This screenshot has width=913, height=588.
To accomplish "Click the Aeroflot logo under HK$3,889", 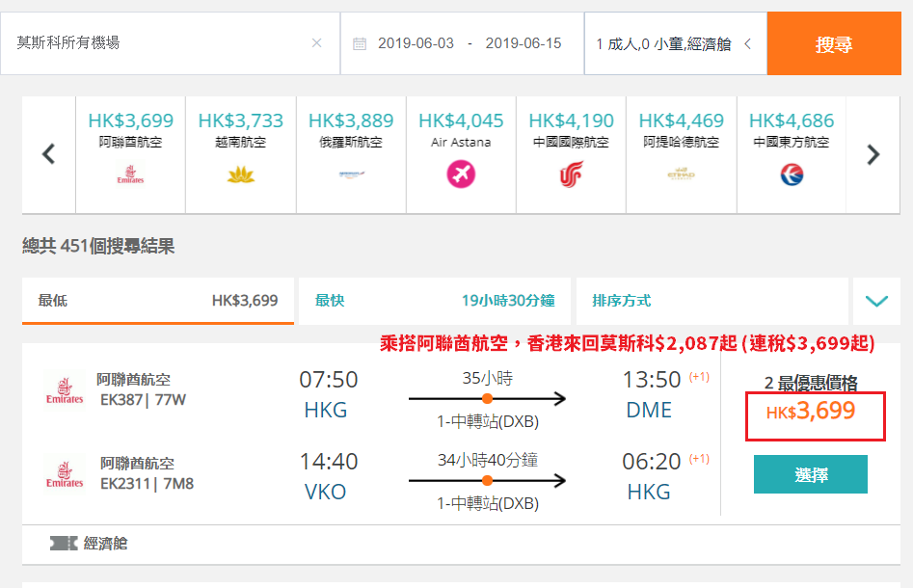I will [351, 174].
